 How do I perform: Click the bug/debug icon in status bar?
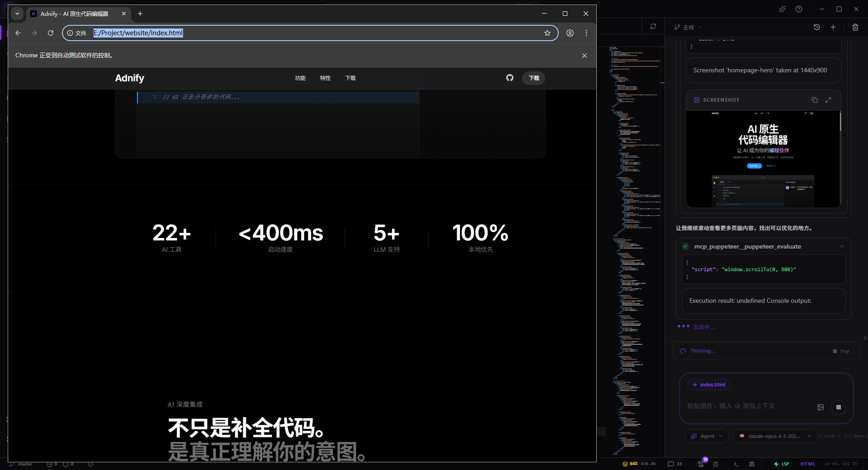(752, 464)
